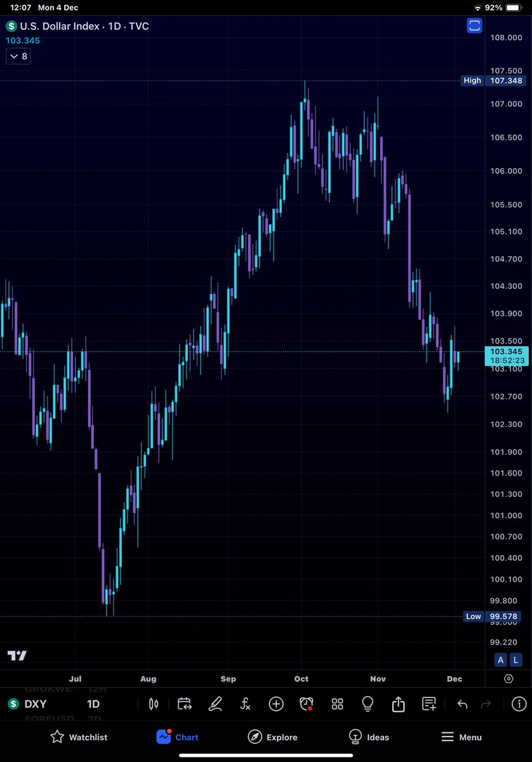The height and width of the screenshot is (762, 532).
Task: Open the compare or replay calendar icon
Action: click(184, 704)
